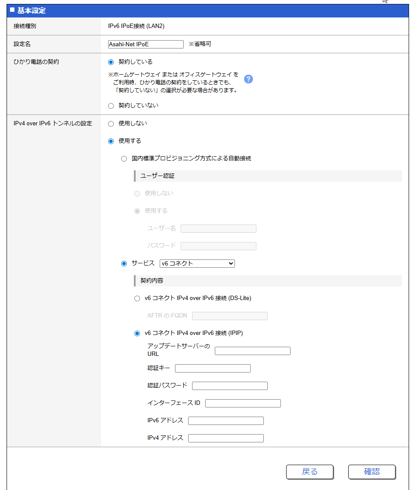Image resolution: width=420 pixels, height=490 pixels.
Task: Click the 契約内容 section heading
Action: coord(152,281)
